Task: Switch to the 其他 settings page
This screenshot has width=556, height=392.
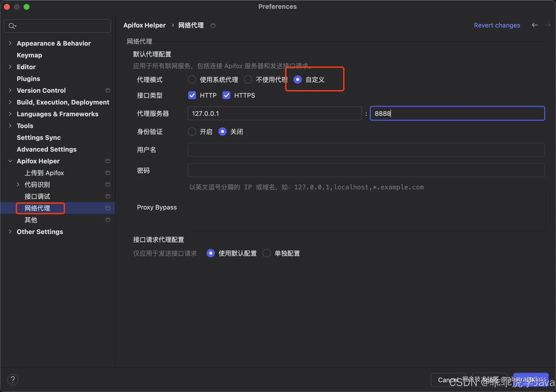Action: click(31, 220)
